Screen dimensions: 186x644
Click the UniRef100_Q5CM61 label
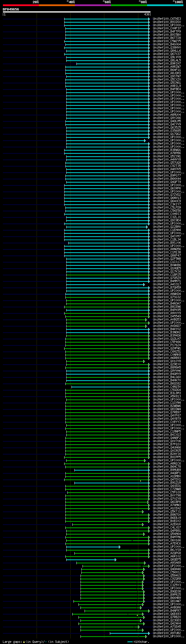[x=167, y=83]
